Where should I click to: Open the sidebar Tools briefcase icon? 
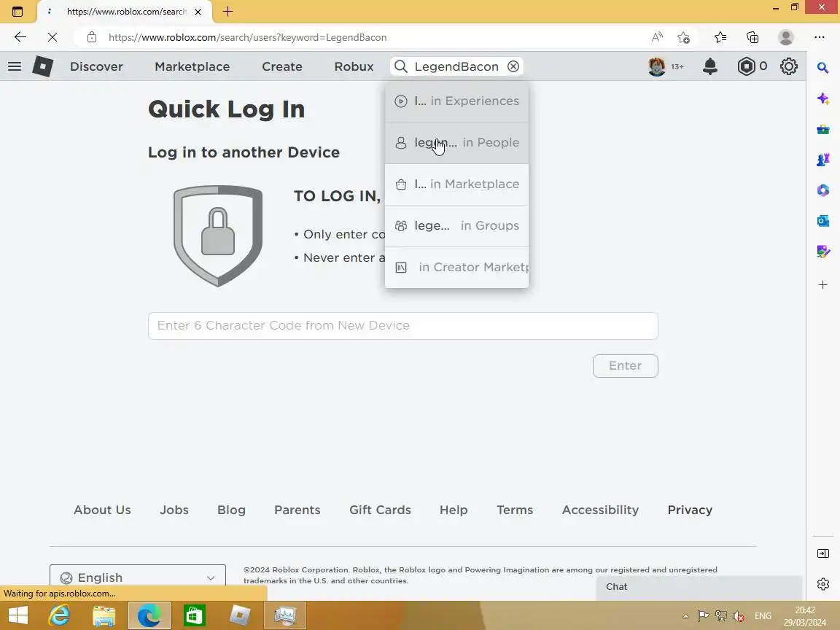[x=823, y=129]
